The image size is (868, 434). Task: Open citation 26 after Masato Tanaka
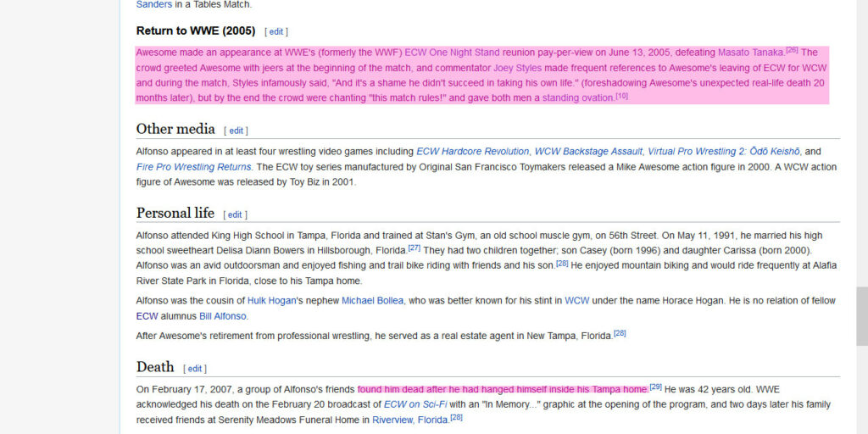pos(792,50)
